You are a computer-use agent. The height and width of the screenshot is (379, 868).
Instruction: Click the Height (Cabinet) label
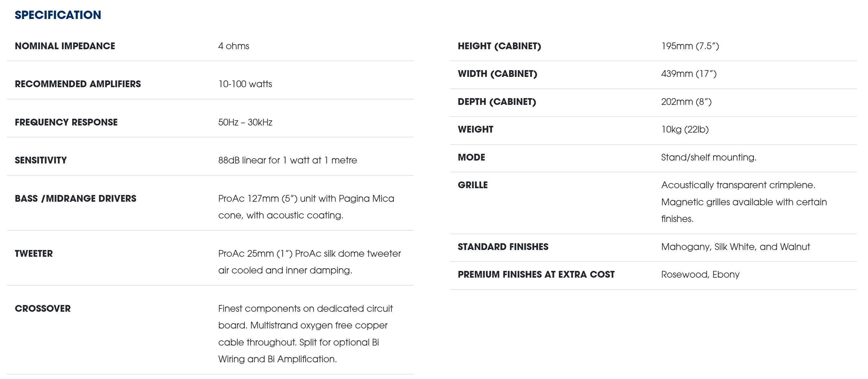pyautogui.click(x=499, y=46)
